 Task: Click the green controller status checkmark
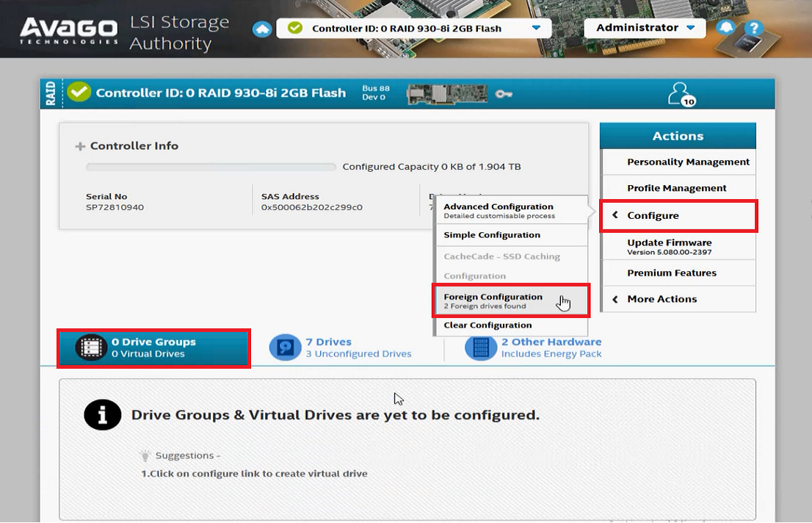click(79, 93)
